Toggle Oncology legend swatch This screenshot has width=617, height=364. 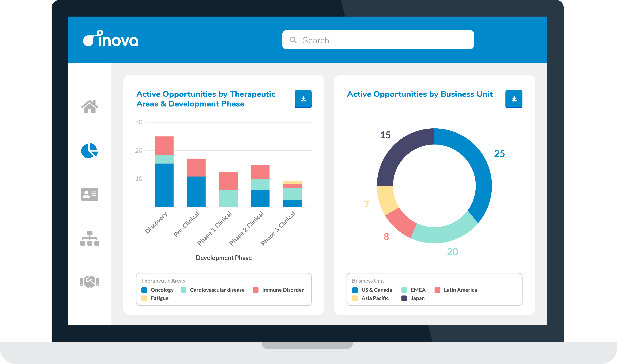point(144,290)
